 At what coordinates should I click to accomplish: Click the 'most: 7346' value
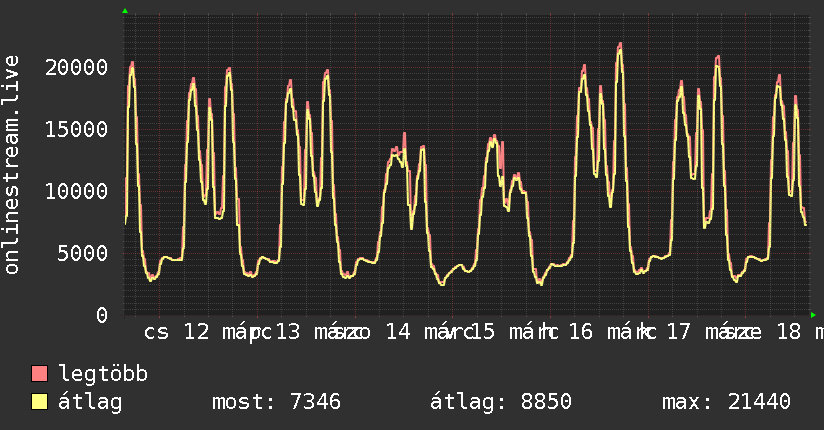pos(276,402)
